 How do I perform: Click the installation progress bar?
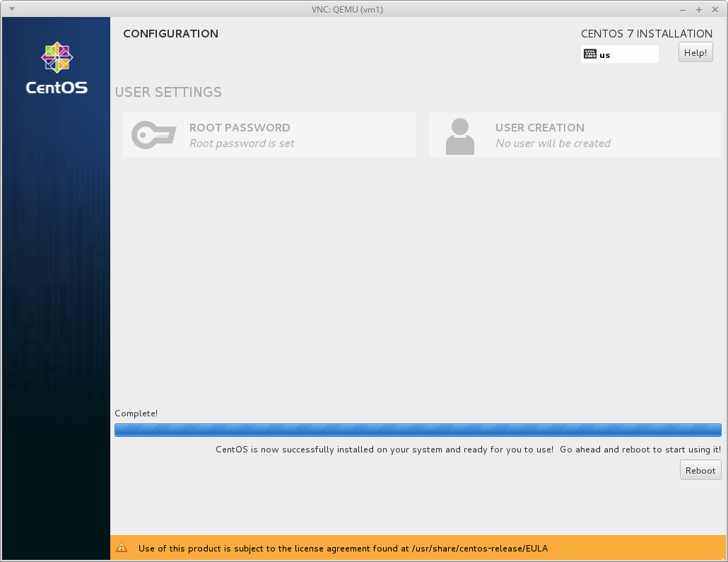tap(418, 430)
